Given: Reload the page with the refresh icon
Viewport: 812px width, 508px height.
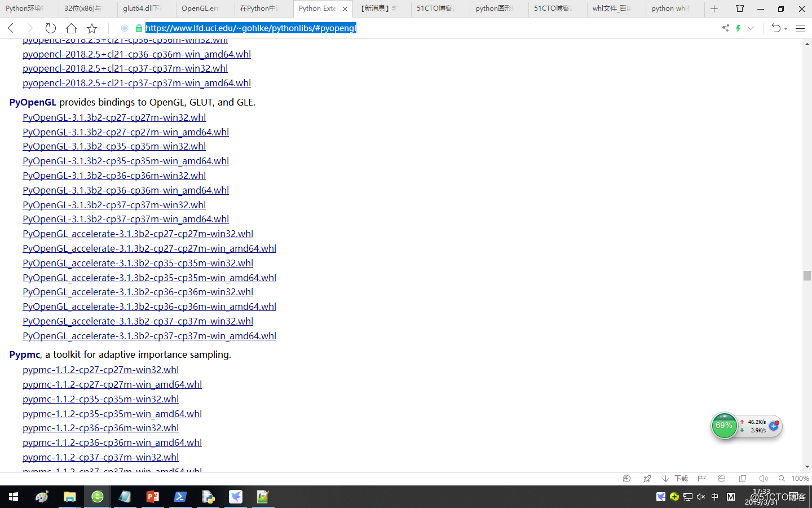Looking at the screenshot, I should click(x=51, y=28).
